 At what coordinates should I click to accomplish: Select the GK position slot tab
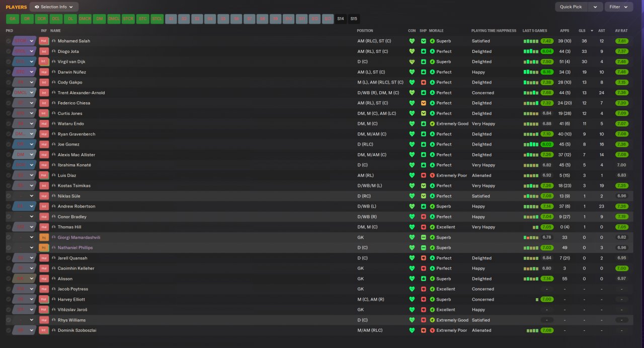click(13, 19)
